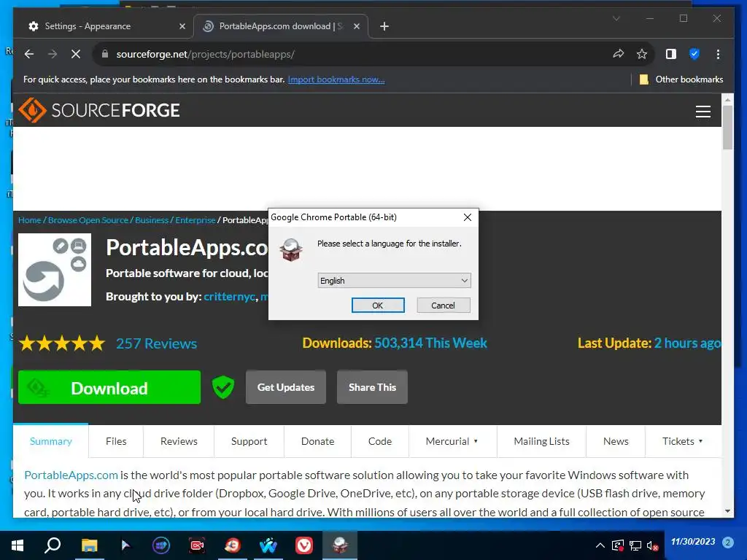Click the installer box icon in taskbar
The image size is (747, 560).
(x=340, y=545)
